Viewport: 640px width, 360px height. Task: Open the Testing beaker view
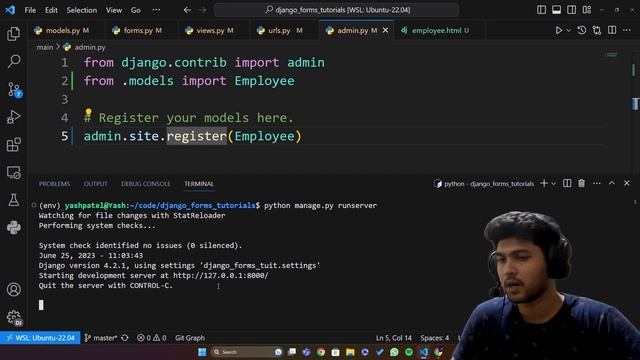tap(13, 200)
